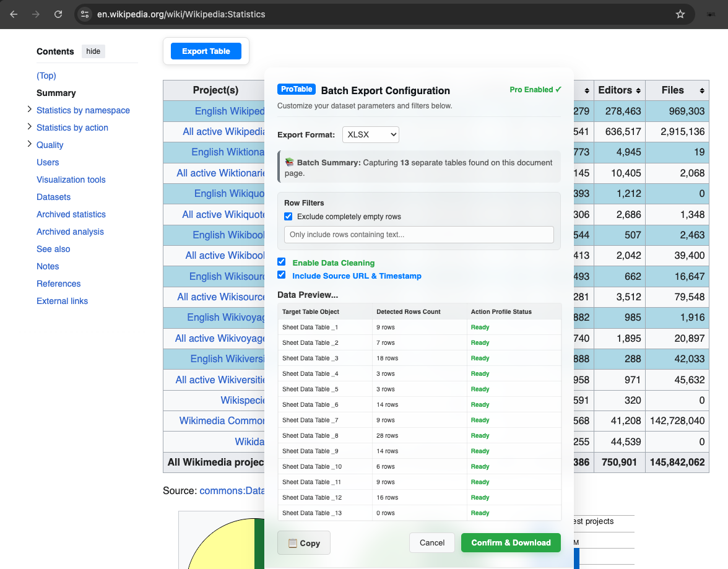Viewport: 728px width, 569px height.
Task: Click the Export Table button
Action: click(206, 51)
